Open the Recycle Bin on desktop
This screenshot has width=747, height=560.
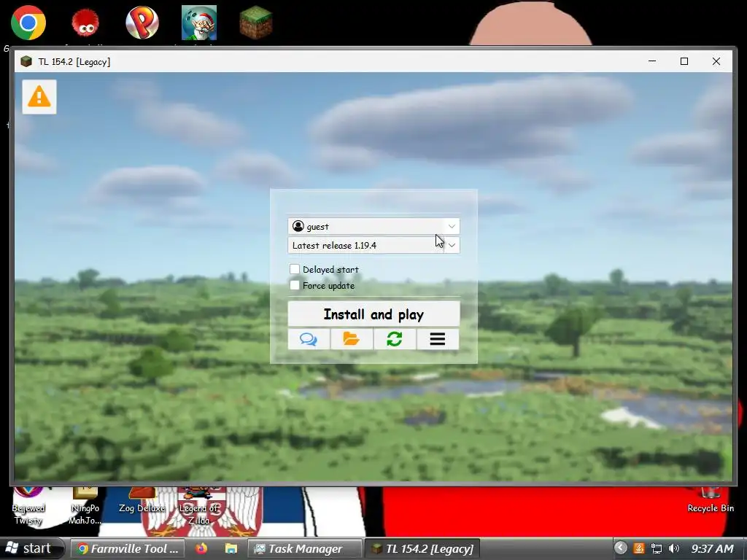(x=711, y=499)
